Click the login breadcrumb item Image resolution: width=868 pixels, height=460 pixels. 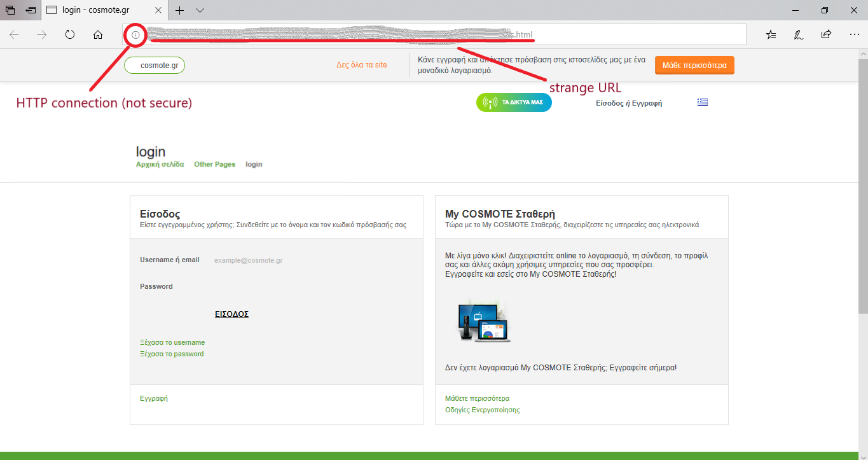point(254,164)
